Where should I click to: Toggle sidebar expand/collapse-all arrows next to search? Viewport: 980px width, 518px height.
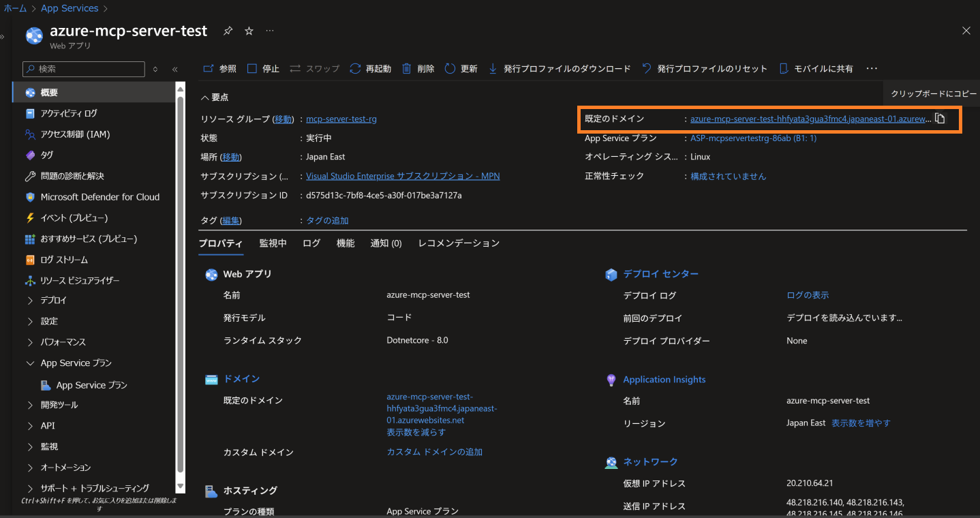coord(155,70)
